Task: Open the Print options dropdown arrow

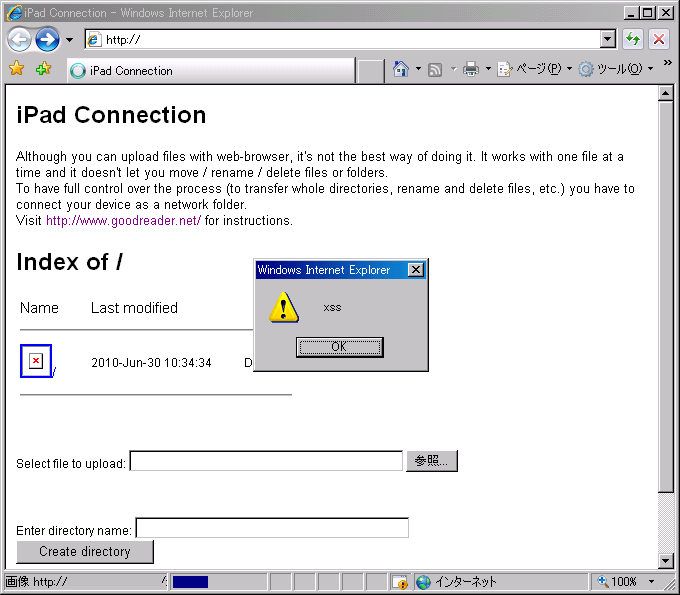Action: (488, 69)
